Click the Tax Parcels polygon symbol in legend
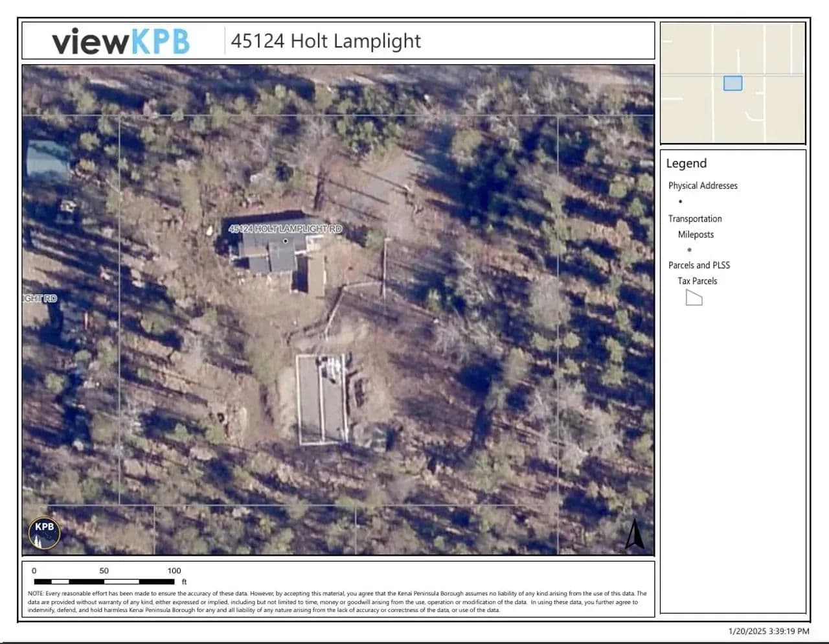 click(694, 298)
